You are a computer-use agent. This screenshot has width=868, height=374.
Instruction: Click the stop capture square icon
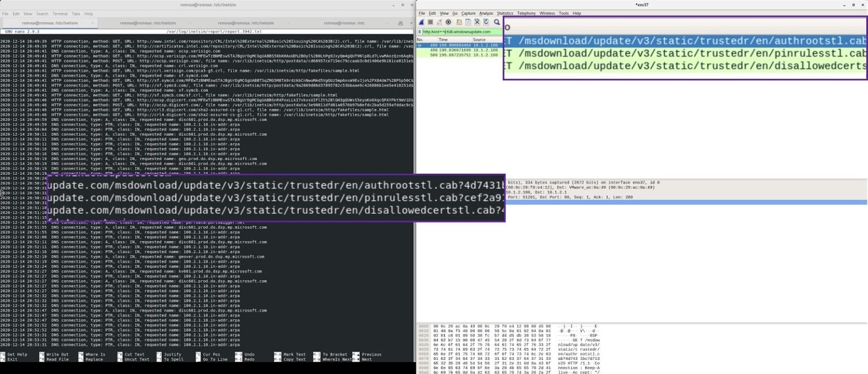click(x=431, y=22)
